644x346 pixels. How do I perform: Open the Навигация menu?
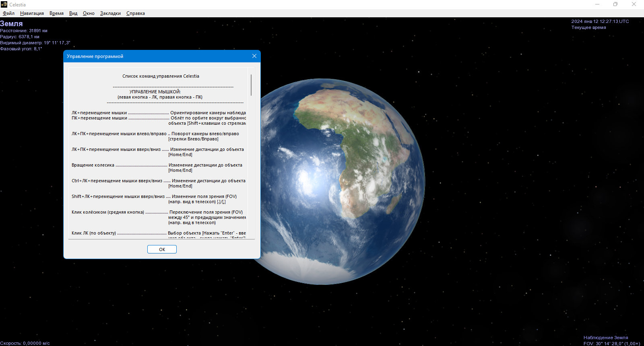click(x=32, y=13)
